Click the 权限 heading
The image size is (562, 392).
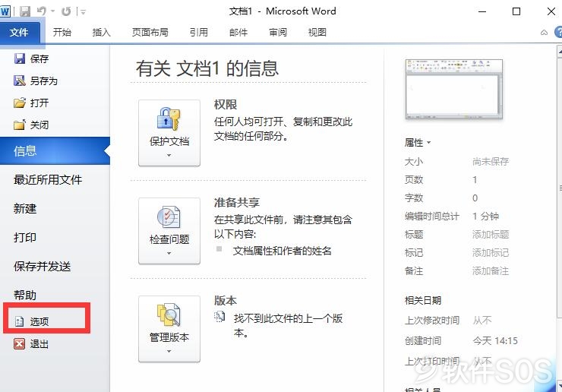(x=226, y=105)
